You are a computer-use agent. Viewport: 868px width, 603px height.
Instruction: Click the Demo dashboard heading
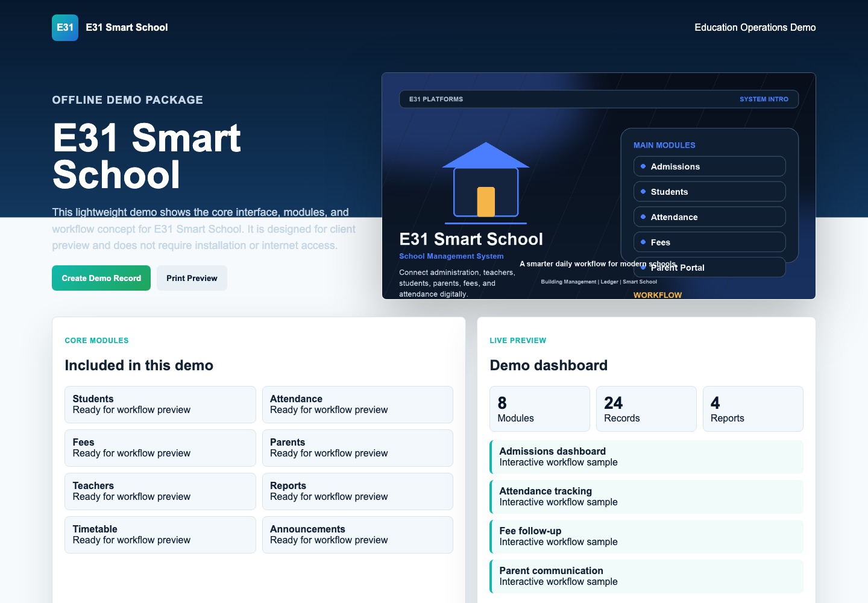click(549, 365)
